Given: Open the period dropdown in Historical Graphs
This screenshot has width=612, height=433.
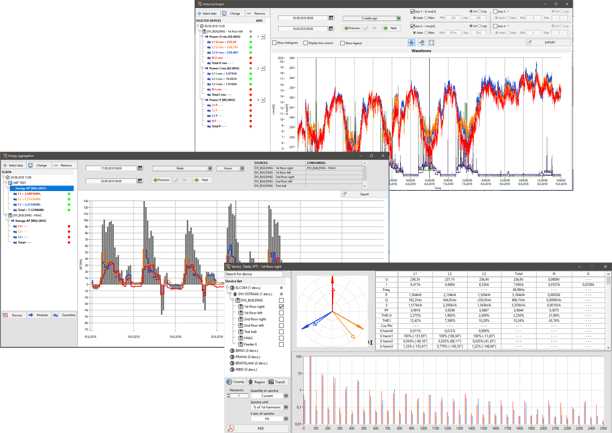Looking at the screenshot, I should click(372, 18).
